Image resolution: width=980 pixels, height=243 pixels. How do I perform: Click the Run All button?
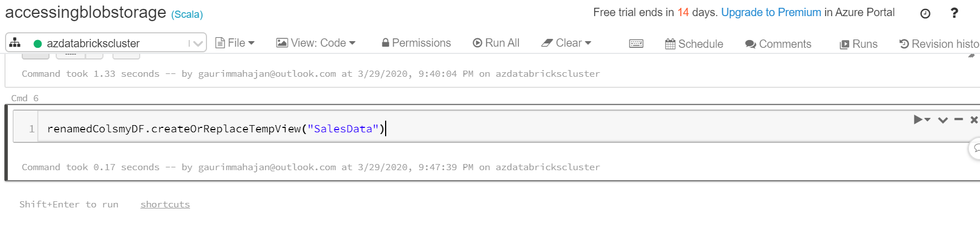(496, 43)
